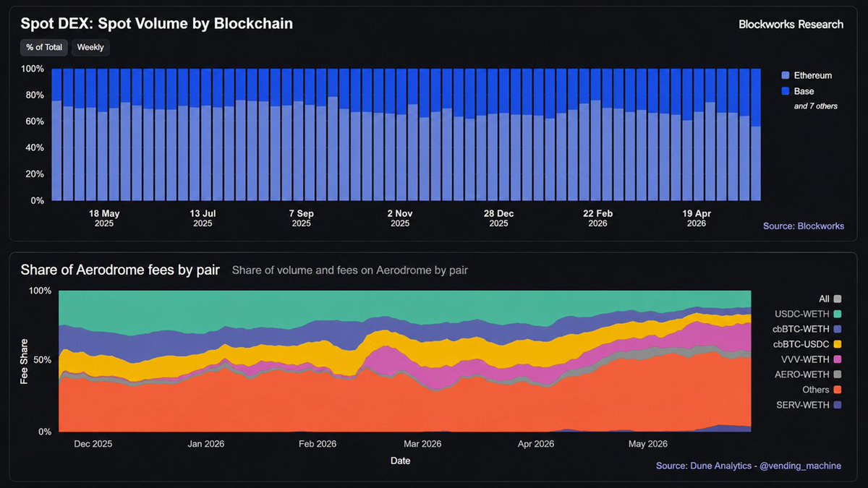Click the 13 Jul 2025 axis label
Viewport: 868px width, 488px height.
point(203,218)
